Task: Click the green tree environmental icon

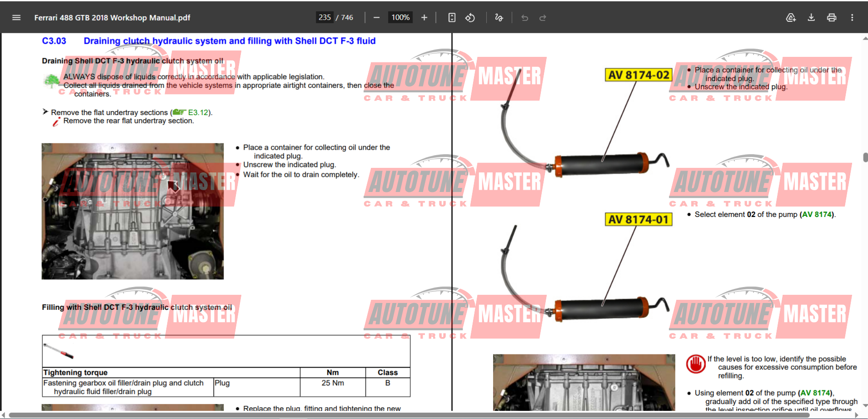Action: point(51,81)
